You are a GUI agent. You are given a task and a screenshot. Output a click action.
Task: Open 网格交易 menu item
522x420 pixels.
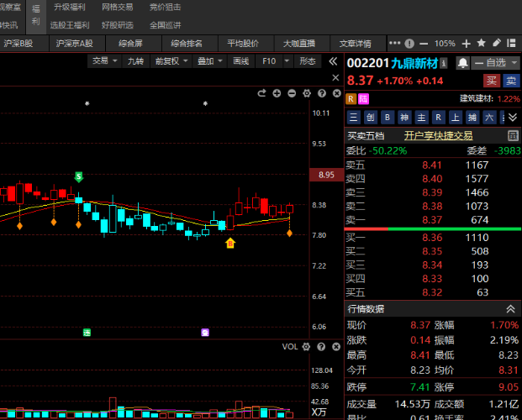click(x=117, y=7)
